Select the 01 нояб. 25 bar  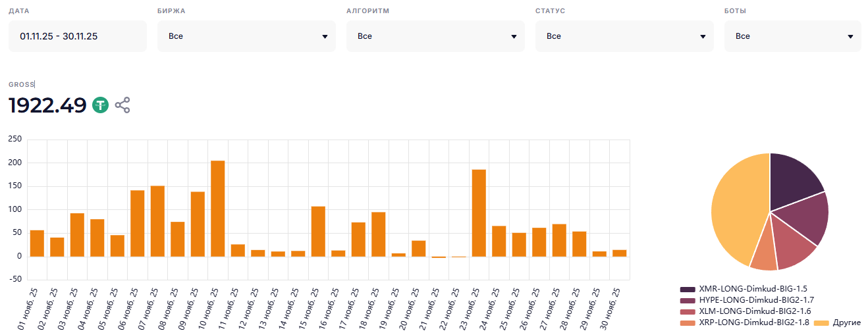click(37, 243)
